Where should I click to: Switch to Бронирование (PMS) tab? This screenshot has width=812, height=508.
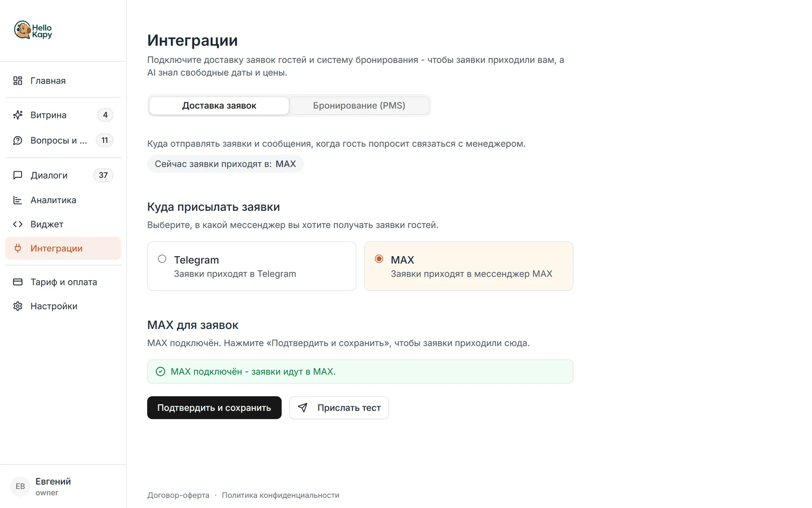coord(359,106)
